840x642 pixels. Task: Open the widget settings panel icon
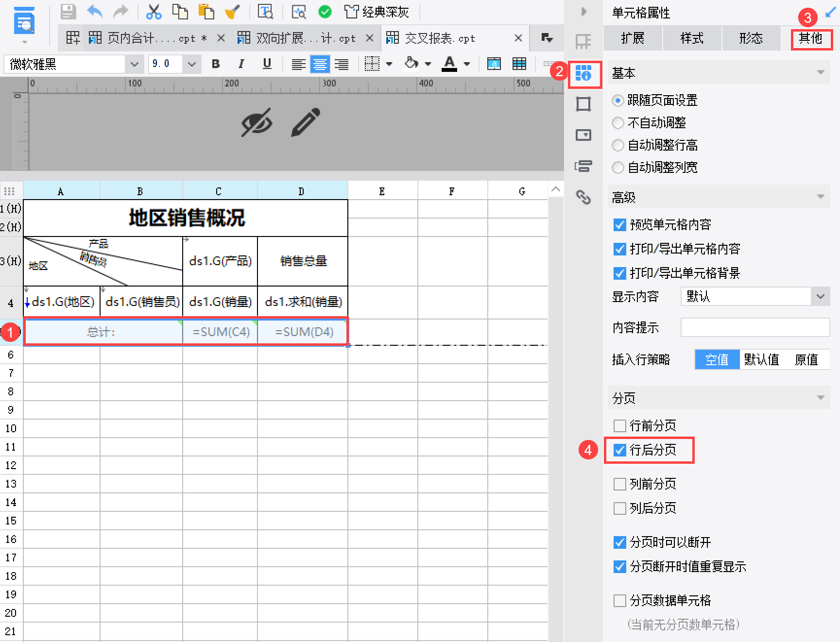(x=583, y=135)
